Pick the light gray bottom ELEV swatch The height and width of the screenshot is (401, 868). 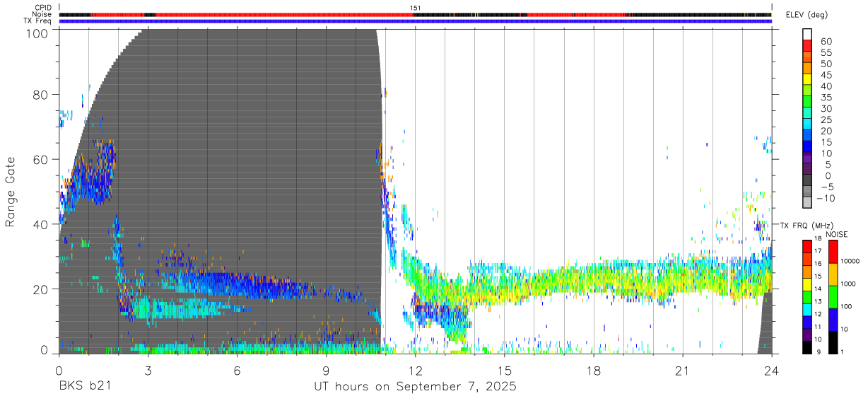[807, 202]
